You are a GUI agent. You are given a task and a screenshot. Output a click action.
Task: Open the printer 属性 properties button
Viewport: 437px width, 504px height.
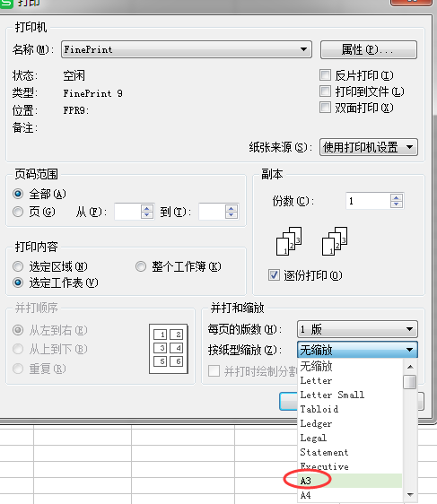click(x=369, y=49)
